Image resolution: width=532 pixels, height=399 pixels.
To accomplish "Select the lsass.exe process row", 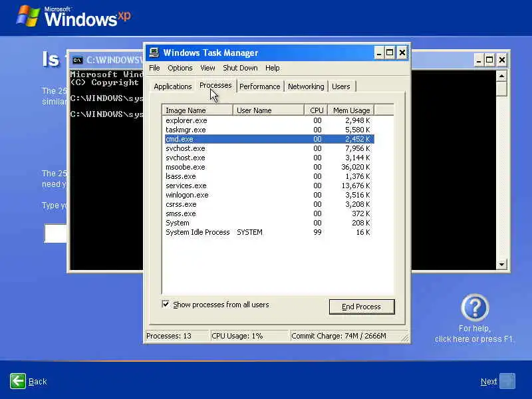I will [x=269, y=176].
